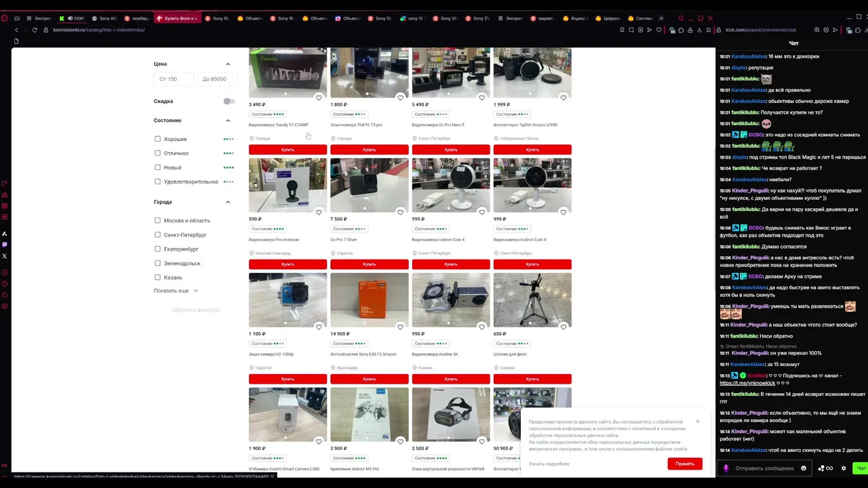Favorite the Sony E30 F3.5 macro lens
The height and width of the screenshot is (488, 868).
tap(400, 327)
